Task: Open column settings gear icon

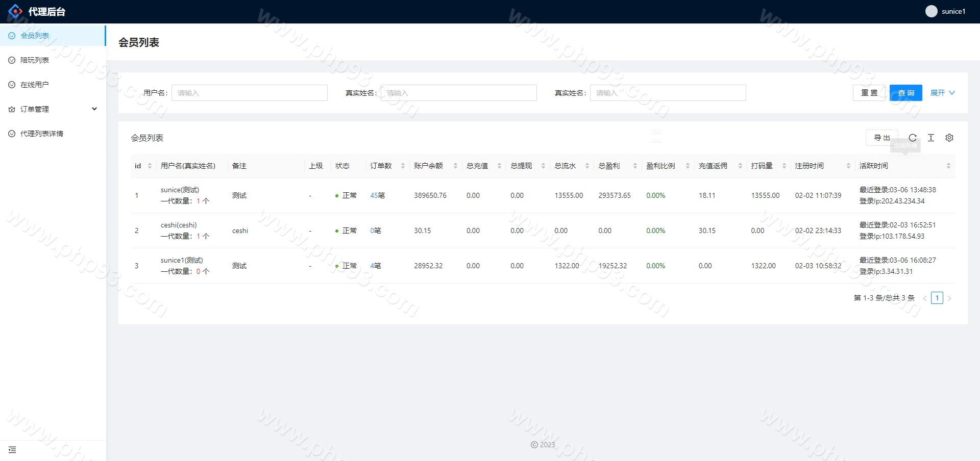Action: coord(949,138)
